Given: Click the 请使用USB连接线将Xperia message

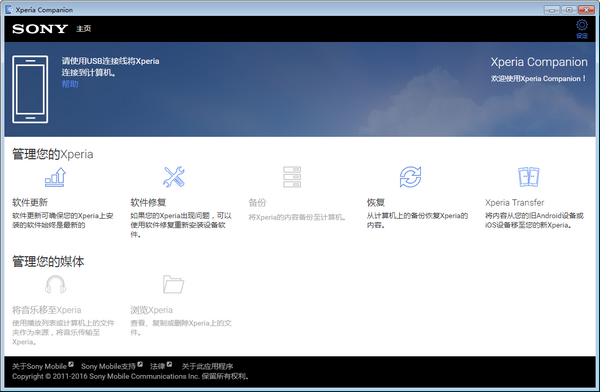Looking at the screenshot, I should 110,67.
